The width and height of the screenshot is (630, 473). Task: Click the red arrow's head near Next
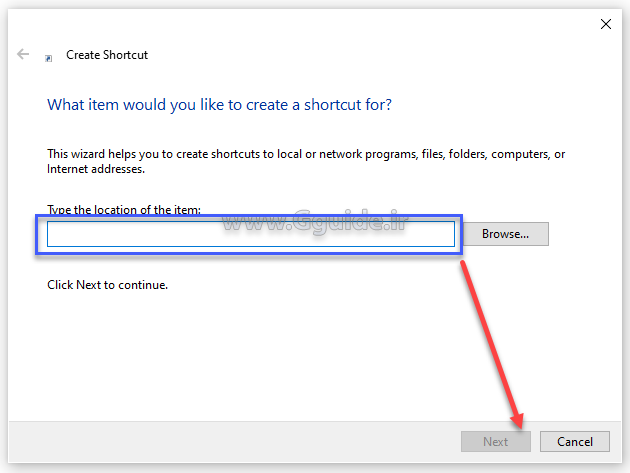click(518, 419)
